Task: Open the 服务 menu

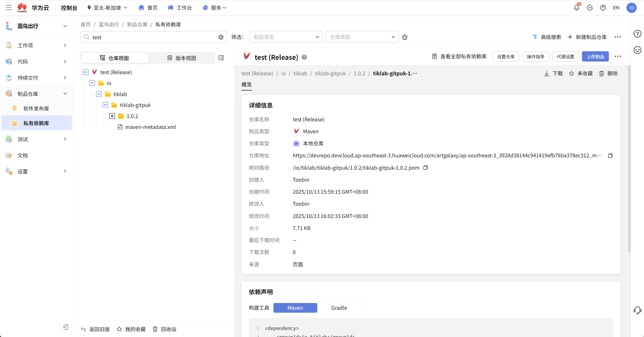Action: click(215, 8)
